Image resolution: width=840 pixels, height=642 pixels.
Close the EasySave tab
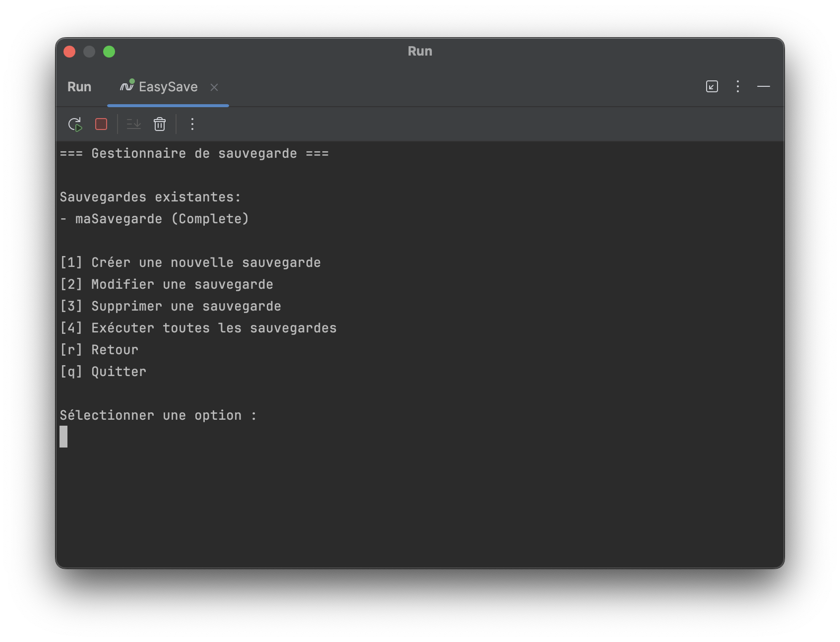(214, 87)
